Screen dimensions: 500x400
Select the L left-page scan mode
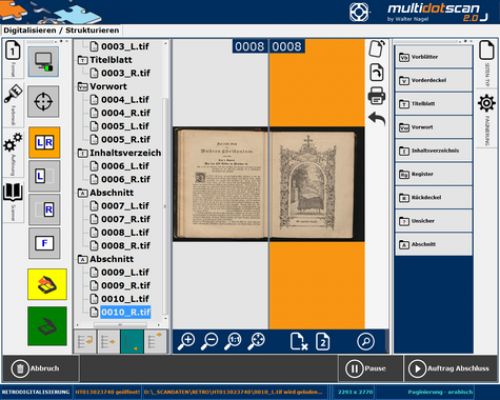[x=44, y=176]
